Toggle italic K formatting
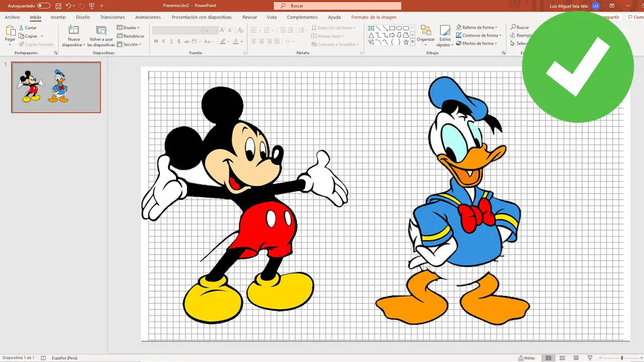Screen dimensions: 644x362 [164, 41]
